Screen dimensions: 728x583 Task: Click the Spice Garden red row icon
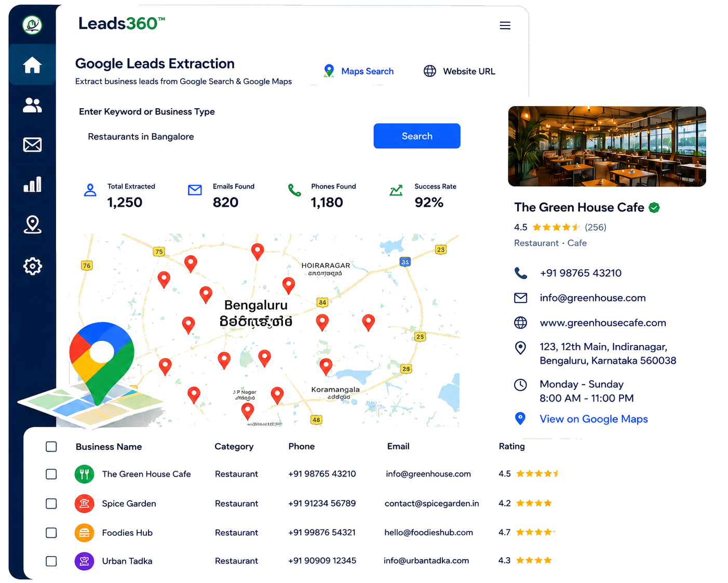[x=84, y=503]
